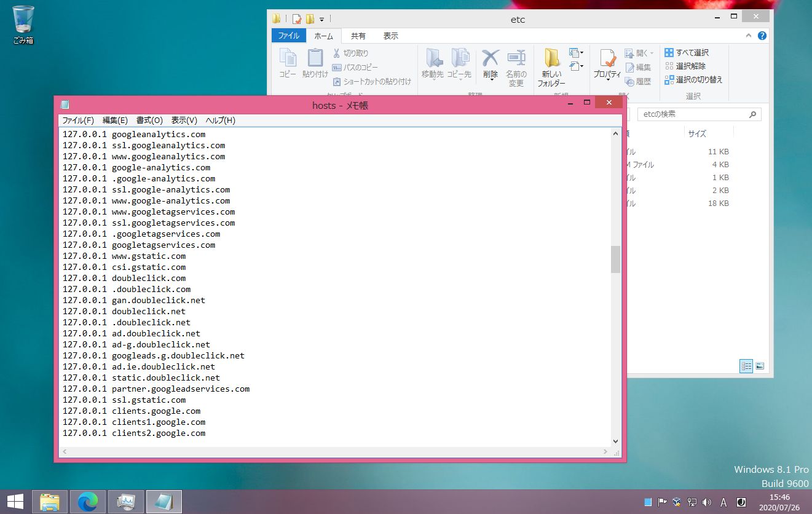The width and height of the screenshot is (812, 514).
Task: Open the 書式(O) menu in Notepad
Action: click(149, 121)
